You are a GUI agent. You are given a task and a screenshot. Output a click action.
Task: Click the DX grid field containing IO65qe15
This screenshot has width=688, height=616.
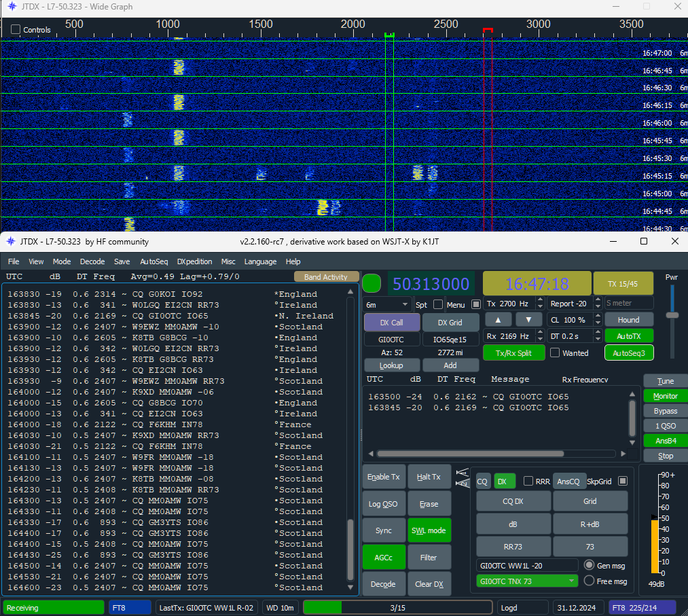tap(450, 339)
